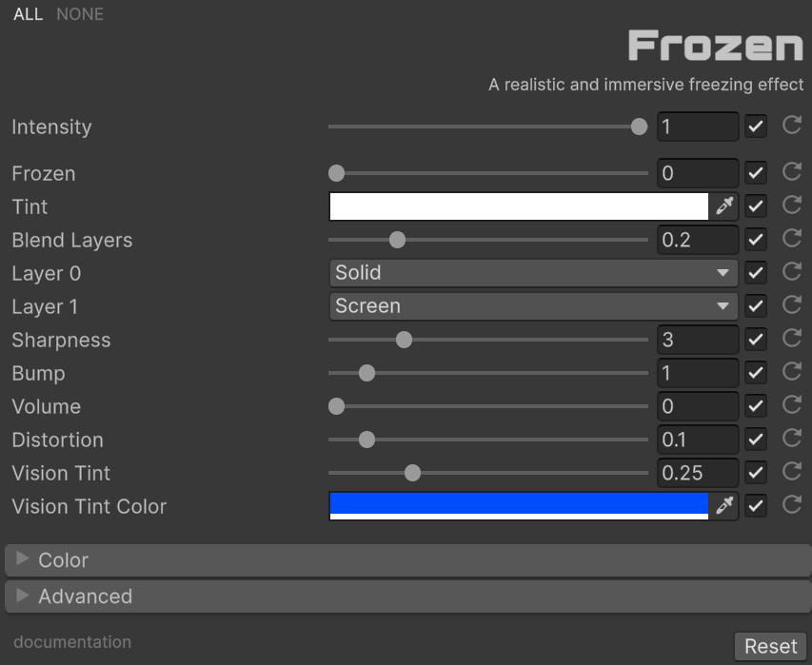Open the documentation link

72,642
